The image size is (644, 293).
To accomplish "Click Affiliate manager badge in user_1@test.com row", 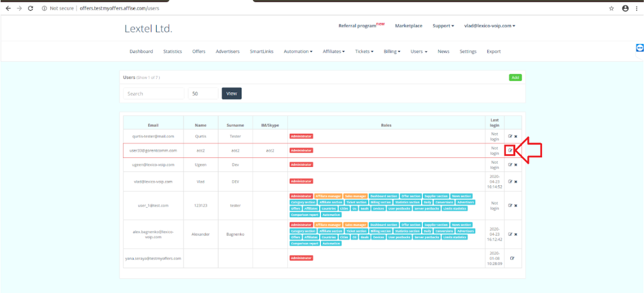I will (x=328, y=196).
